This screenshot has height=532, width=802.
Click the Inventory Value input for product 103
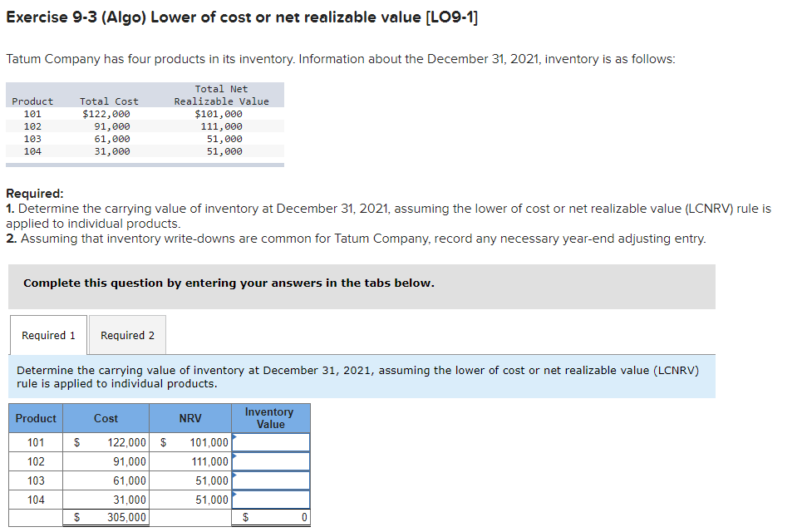click(270, 480)
